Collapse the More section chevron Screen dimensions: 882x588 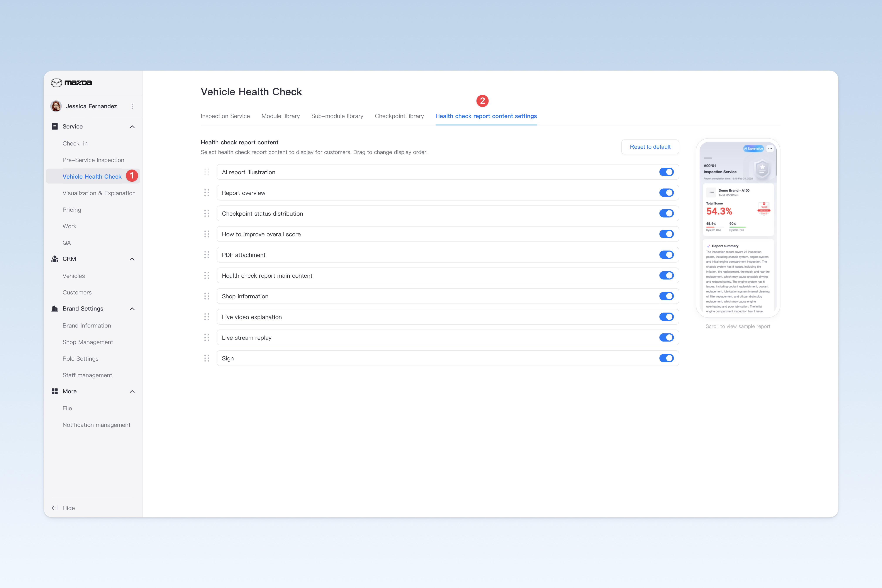tap(132, 392)
